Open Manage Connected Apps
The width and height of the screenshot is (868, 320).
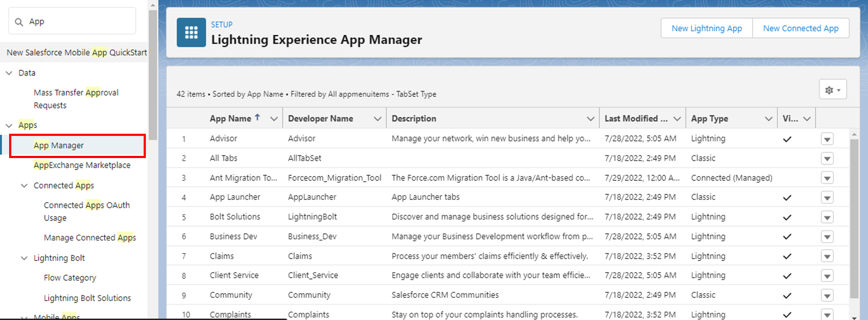point(90,238)
